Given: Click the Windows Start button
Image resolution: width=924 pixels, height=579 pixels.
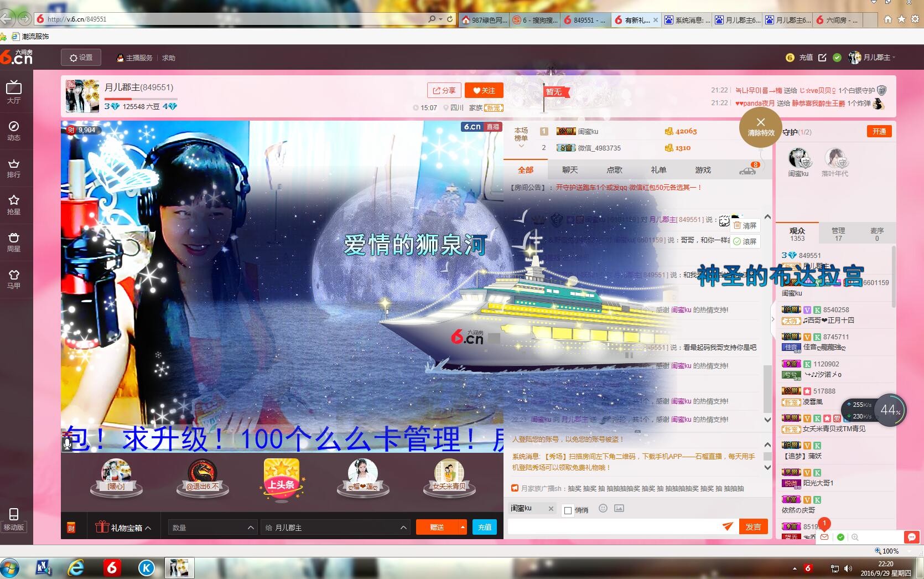Looking at the screenshot, I should [x=9, y=568].
